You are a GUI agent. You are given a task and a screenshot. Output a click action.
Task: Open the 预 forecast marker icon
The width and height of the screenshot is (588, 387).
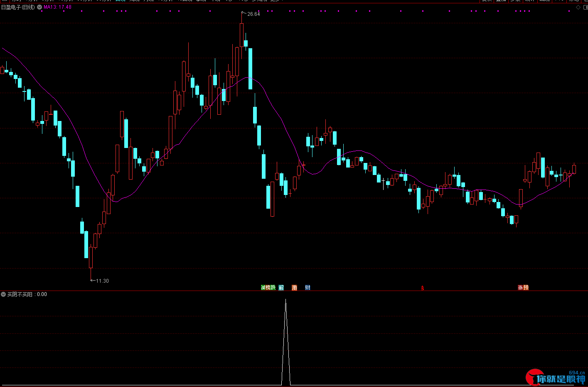click(x=526, y=288)
